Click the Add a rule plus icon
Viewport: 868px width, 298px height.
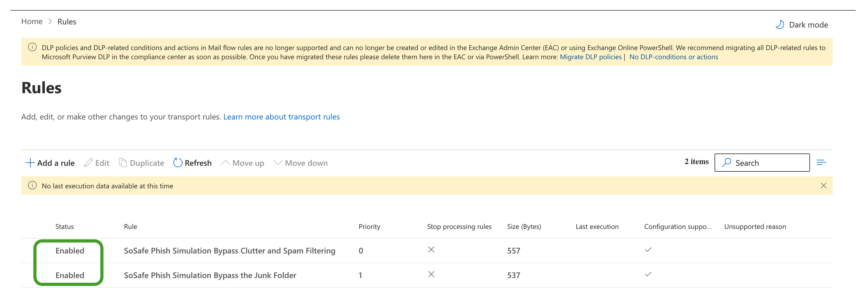30,163
